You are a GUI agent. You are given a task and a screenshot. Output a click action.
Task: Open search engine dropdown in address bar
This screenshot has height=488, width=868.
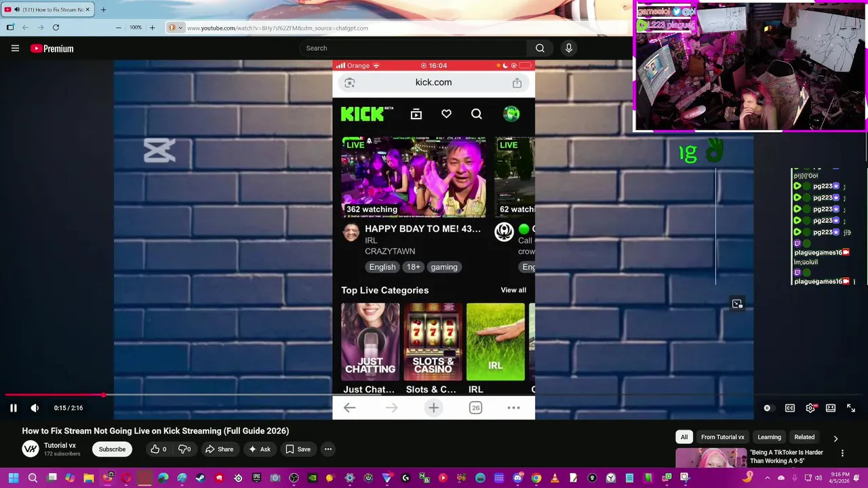click(x=176, y=28)
